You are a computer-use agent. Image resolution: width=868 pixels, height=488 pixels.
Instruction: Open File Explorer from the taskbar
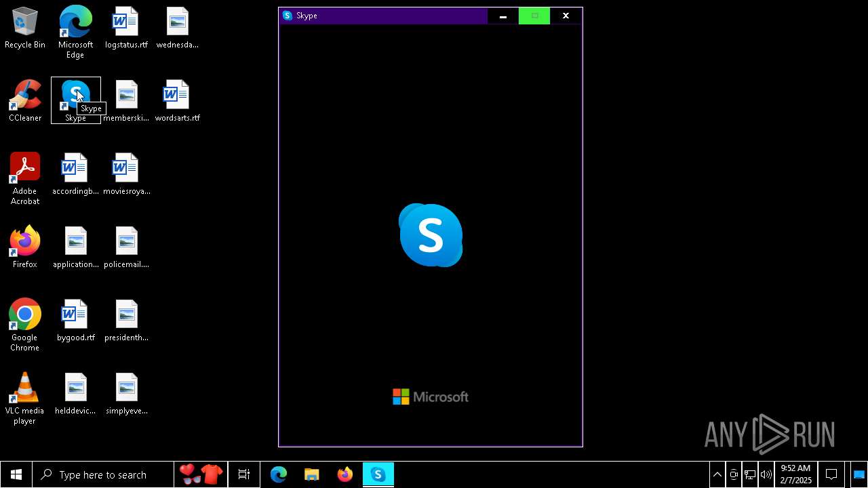pyautogui.click(x=312, y=474)
